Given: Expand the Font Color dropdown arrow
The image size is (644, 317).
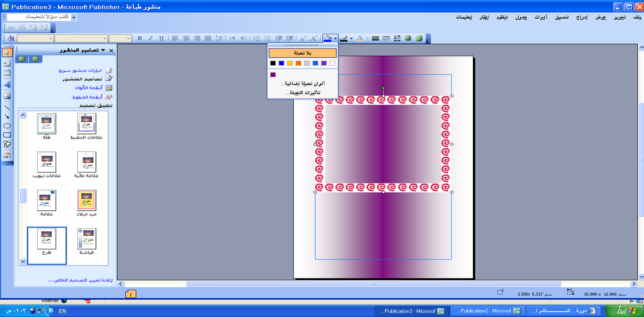Looking at the screenshot, I should click(367, 38).
